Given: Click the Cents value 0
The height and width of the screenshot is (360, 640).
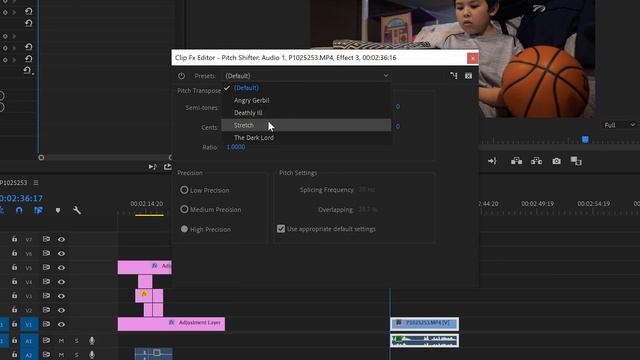Looking at the screenshot, I should pyautogui.click(x=398, y=127).
